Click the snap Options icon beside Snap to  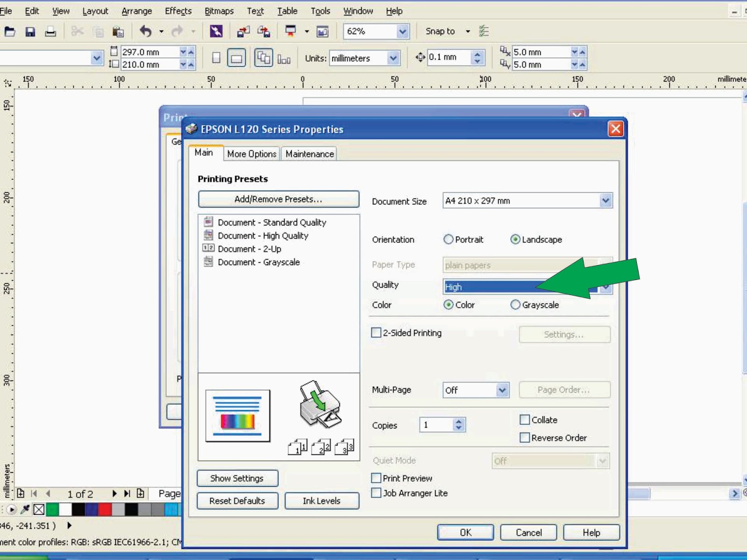[x=484, y=31]
